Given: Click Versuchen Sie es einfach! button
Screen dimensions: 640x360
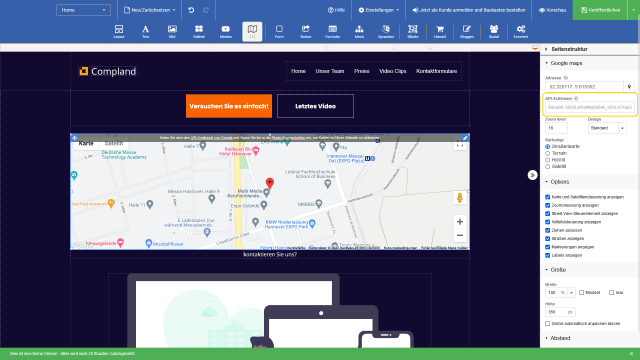Looking at the screenshot, I should click(x=229, y=106).
